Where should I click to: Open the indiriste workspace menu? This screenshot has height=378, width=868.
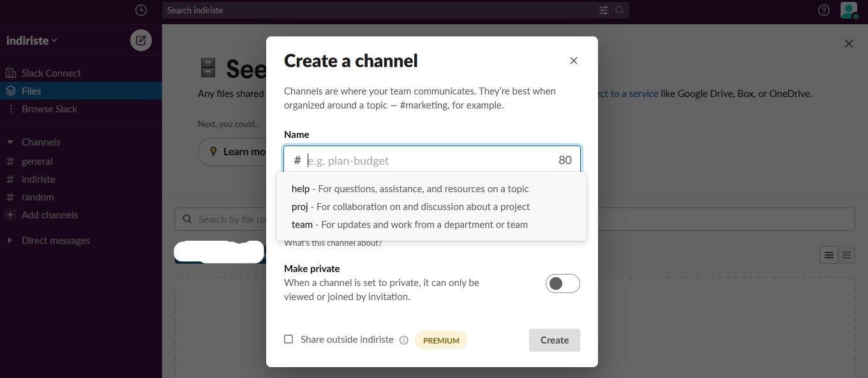coord(32,40)
